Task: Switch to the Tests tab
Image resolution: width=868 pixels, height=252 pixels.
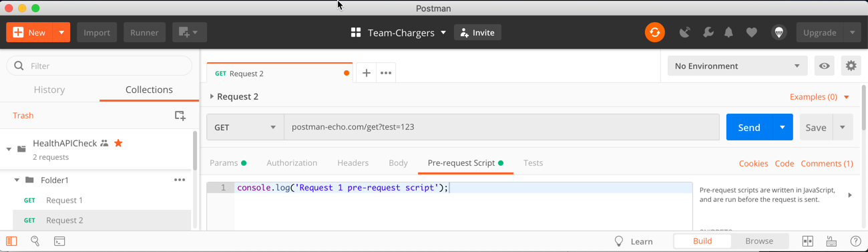Action: (533, 162)
